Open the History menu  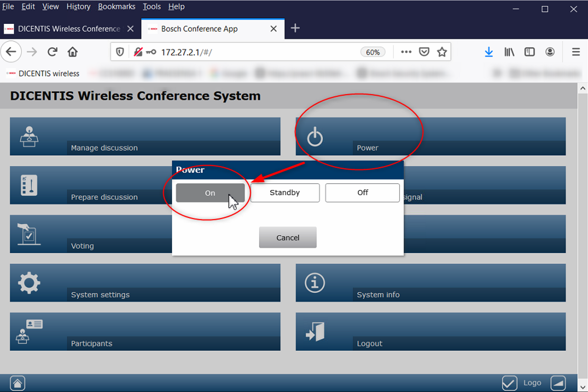pos(78,7)
